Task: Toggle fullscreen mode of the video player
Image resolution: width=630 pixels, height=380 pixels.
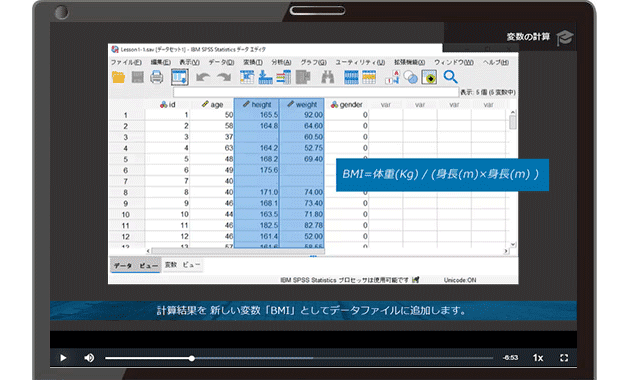Action: click(x=564, y=358)
